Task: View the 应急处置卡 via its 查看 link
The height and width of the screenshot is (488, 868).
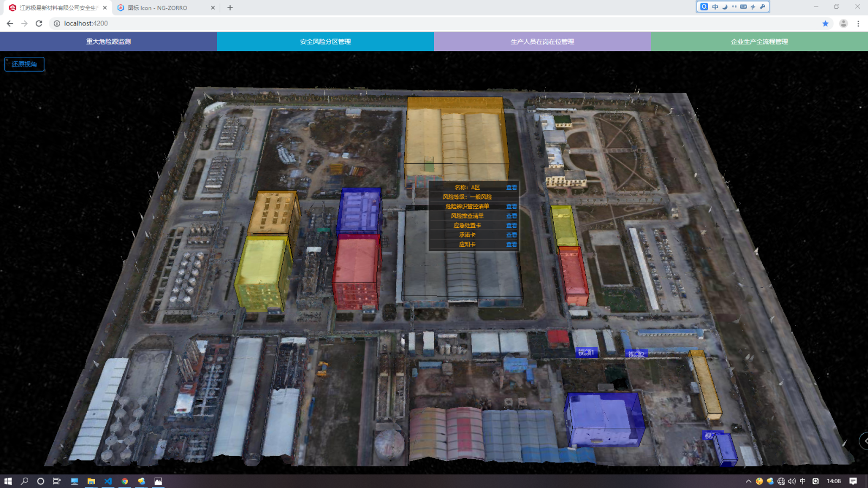Action: coord(512,226)
